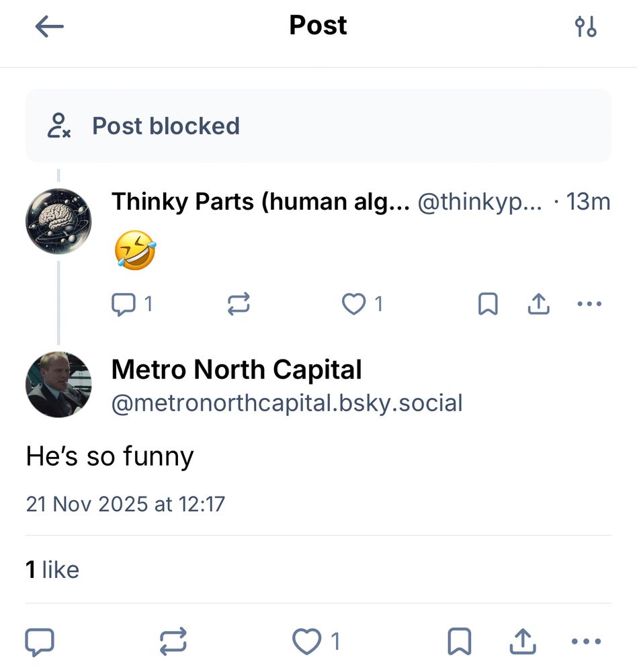Reply to the Thinky Parts post

pyautogui.click(x=123, y=304)
